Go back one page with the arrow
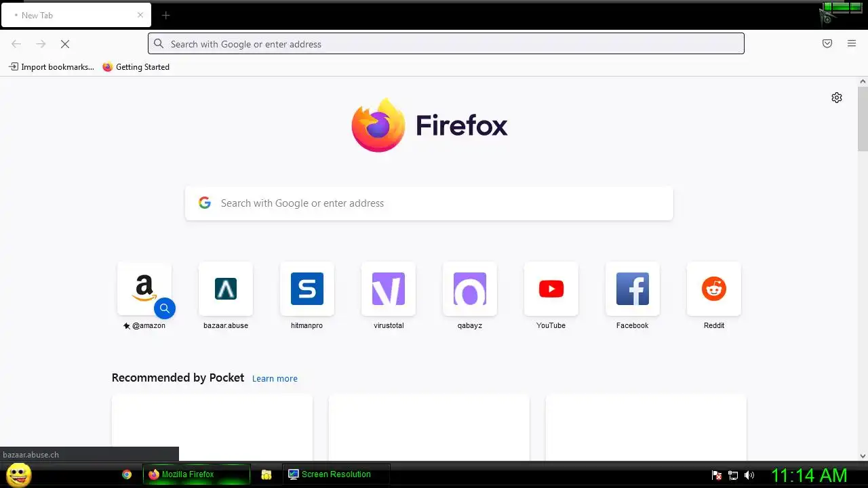Screen dimensions: 868x488 [16, 44]
